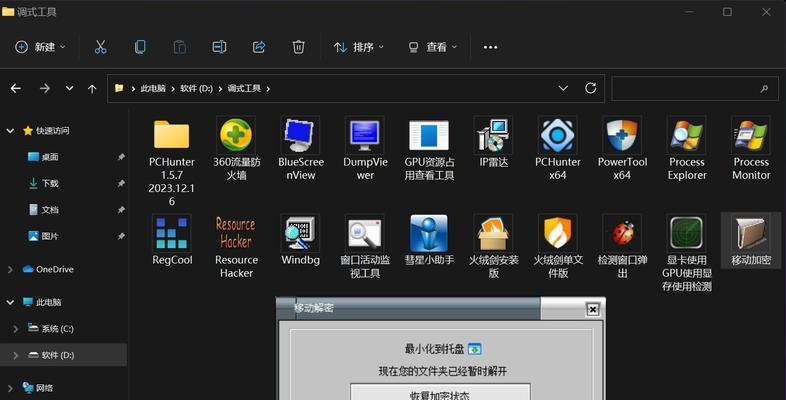Open the PCHunter 1.5.7 folder
The image size is (786, 400).
(x=171, y=135)
